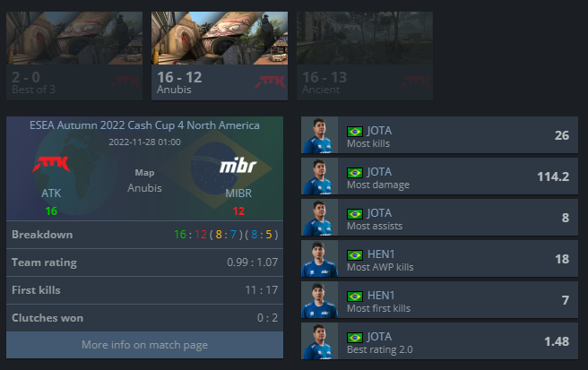588x370 pixels.
Task: Open ESEA Autumn 2022 Cash Cup event link
Action: point(144,125)
